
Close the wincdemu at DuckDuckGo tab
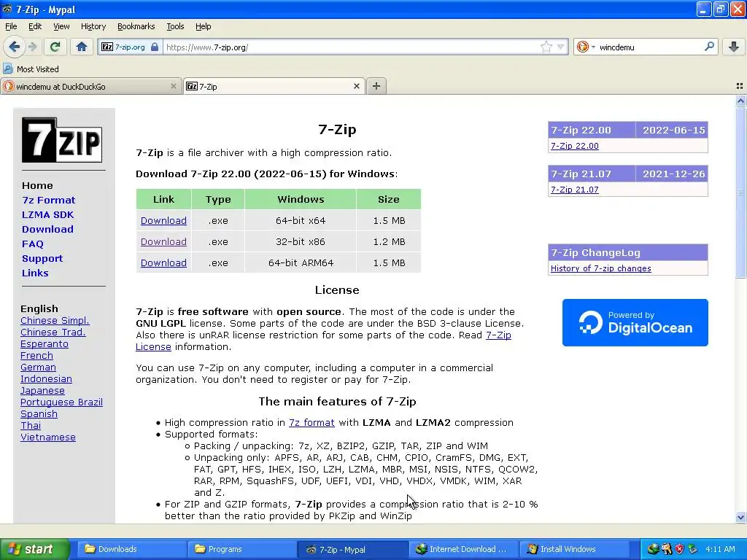pos(174,86)
